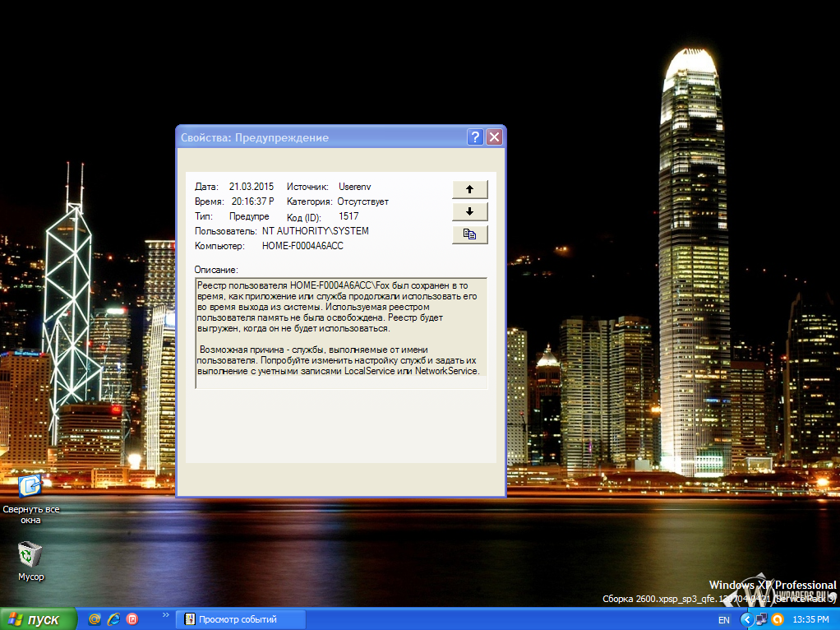
Task: Launch the e-mail quick launch icon
Action: point(95,619)
